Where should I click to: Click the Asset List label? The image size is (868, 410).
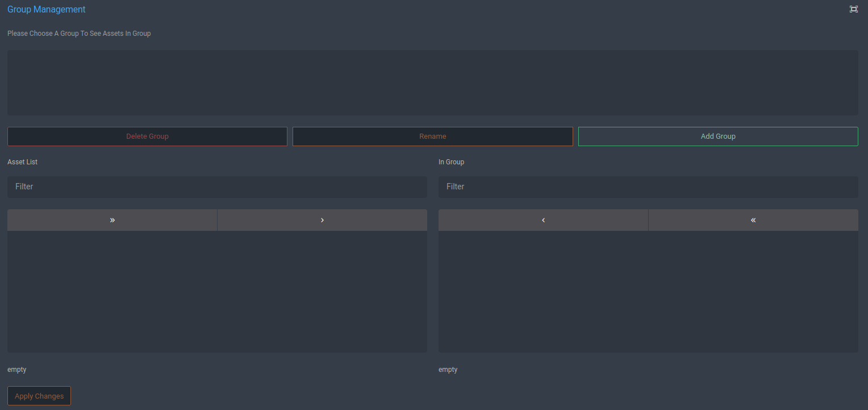click(x=22, y=162)
